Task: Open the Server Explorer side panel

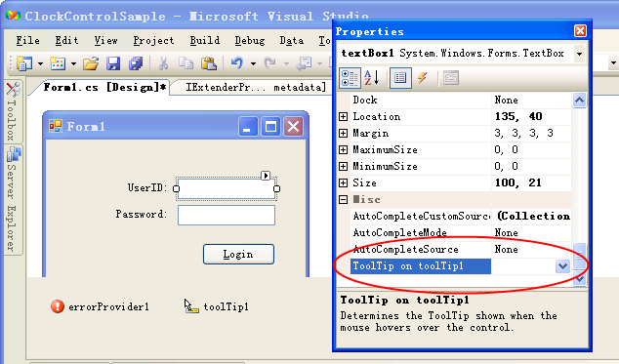Action: coord(13,199)
